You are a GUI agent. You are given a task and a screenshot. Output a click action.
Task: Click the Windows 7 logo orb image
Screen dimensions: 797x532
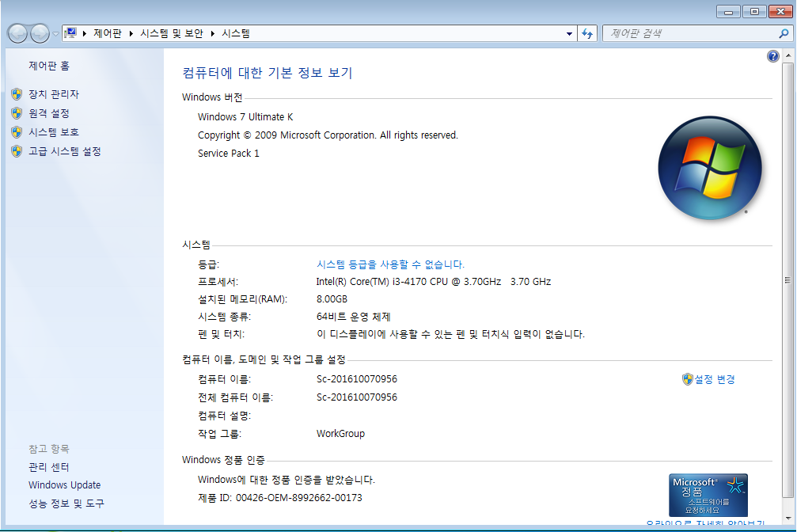click(x=710, y=169)
